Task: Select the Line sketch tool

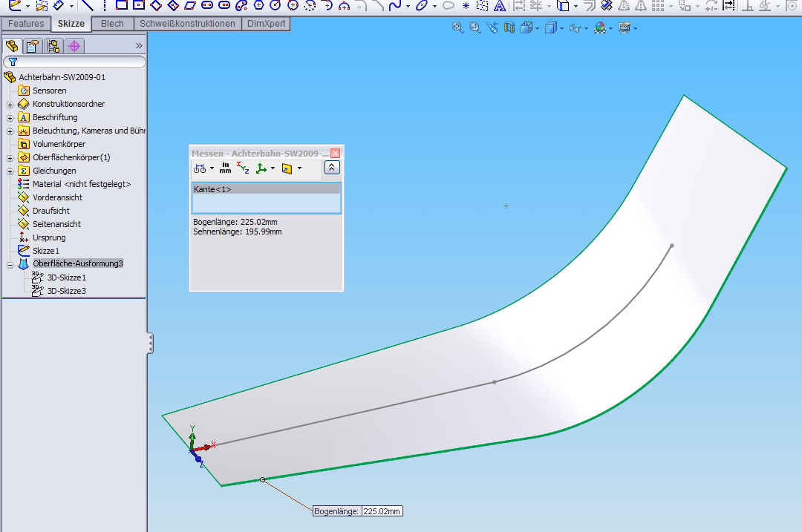Action: click(88, 5)
